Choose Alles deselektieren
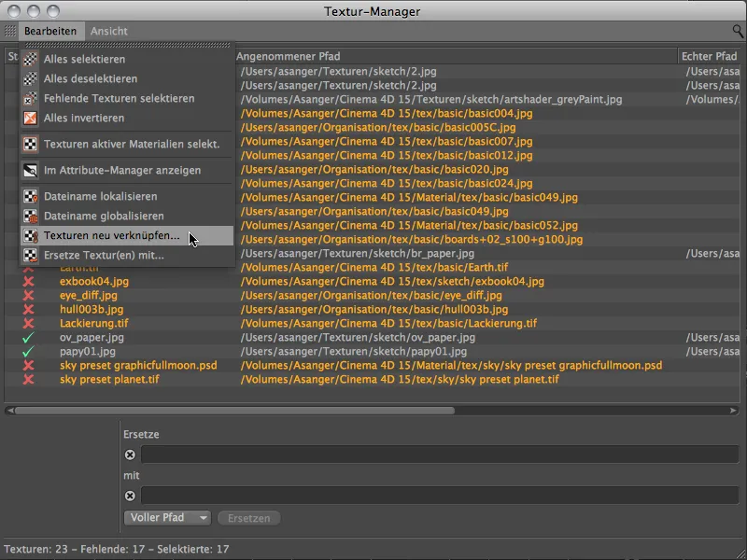 point(127,78)
